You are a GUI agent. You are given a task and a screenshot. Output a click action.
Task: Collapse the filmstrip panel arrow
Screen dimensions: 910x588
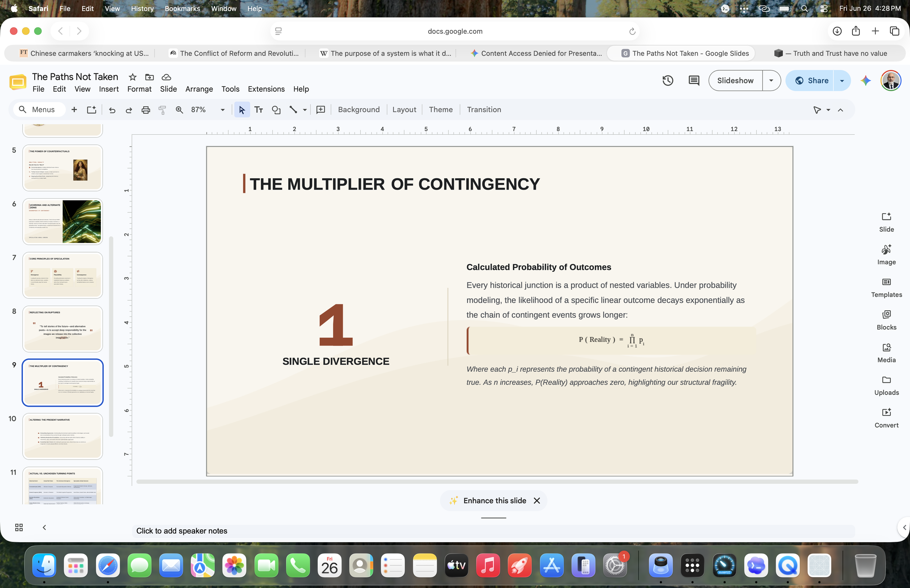coord(44,527)
